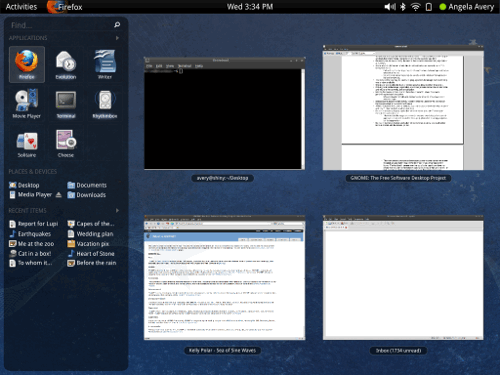500x375 pixels.
Task: Expand the Applications section arrow
Action: 117,38
